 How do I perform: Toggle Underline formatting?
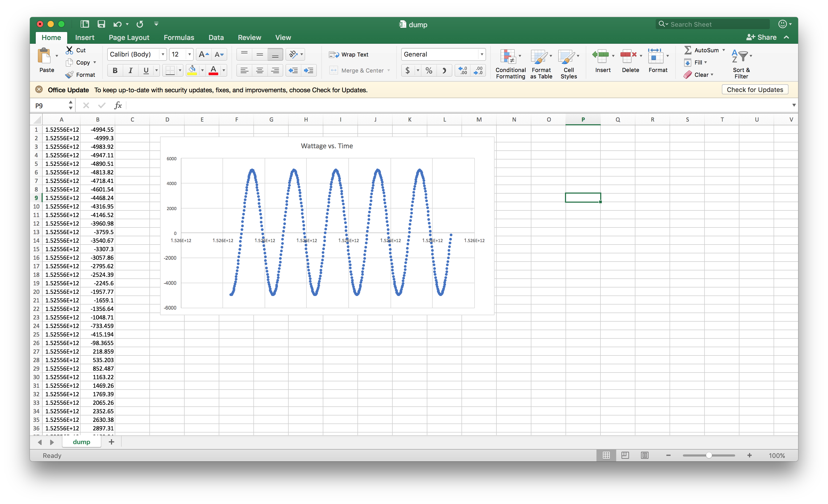(146, 70)
